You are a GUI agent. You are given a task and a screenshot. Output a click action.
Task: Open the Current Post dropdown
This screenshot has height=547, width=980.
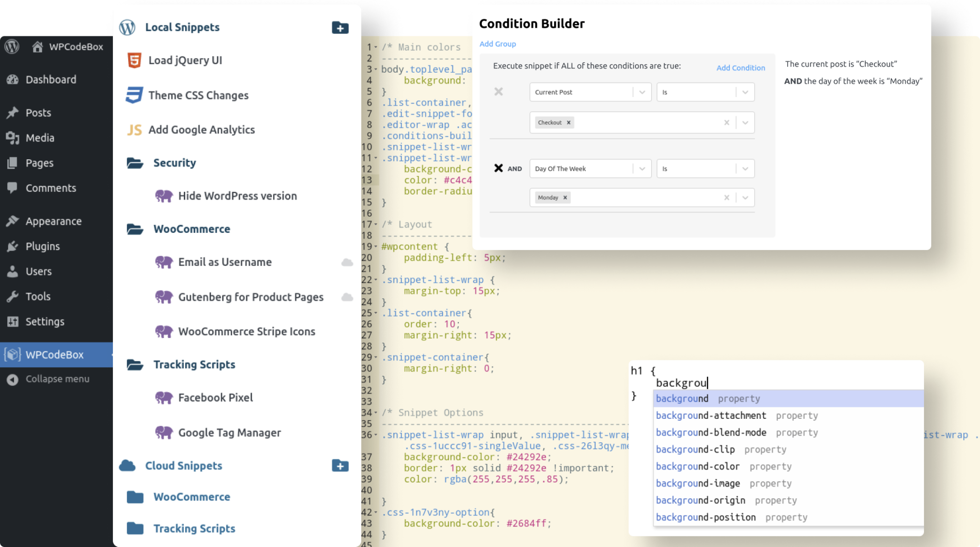[x=642, y=92]
